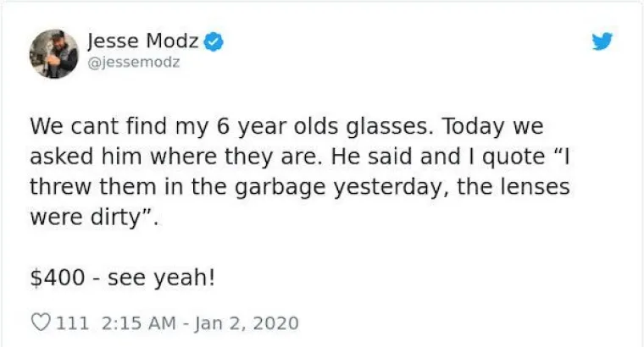Click the word "Today" in the tweet

pyautogui.click(x=472, y=126)
